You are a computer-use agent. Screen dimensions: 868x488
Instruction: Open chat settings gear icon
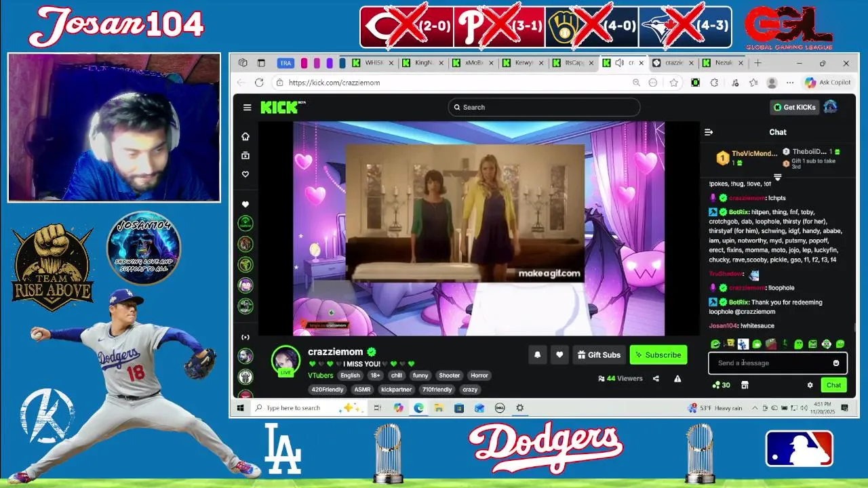810,385
